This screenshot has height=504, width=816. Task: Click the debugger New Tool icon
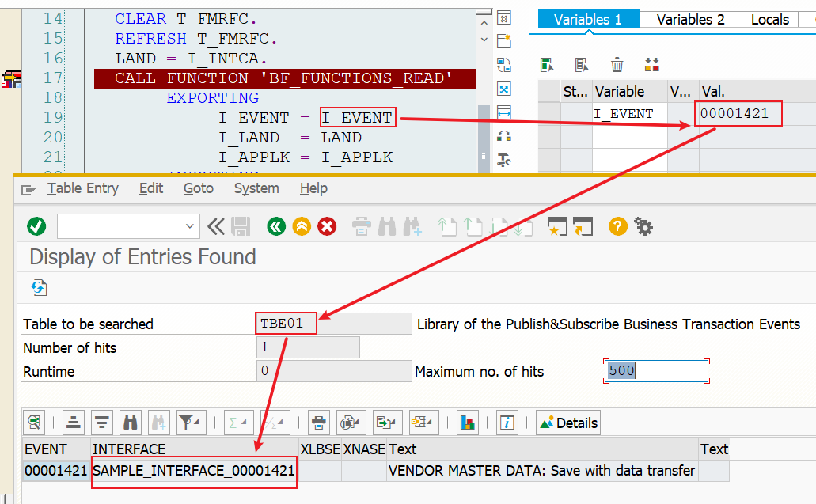point(503,41)
